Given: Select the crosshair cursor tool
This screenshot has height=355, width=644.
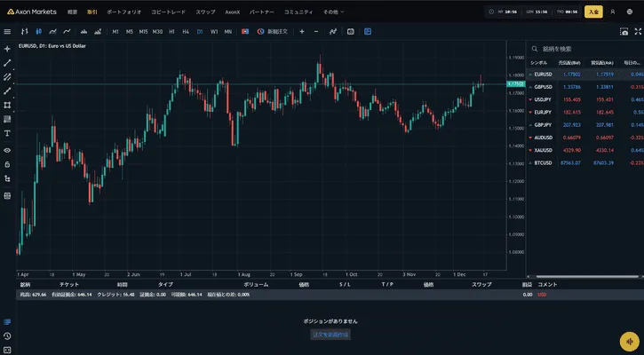Looking at the screenshot, I should coord(7,48).
